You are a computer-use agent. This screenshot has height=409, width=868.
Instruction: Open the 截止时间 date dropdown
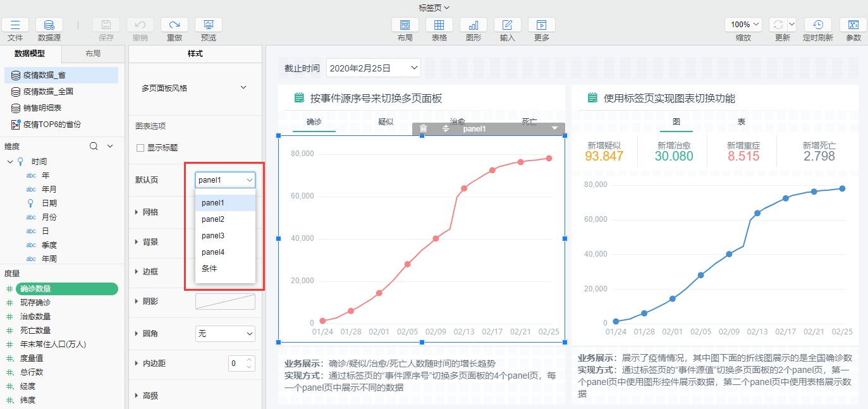coord(374,68)
